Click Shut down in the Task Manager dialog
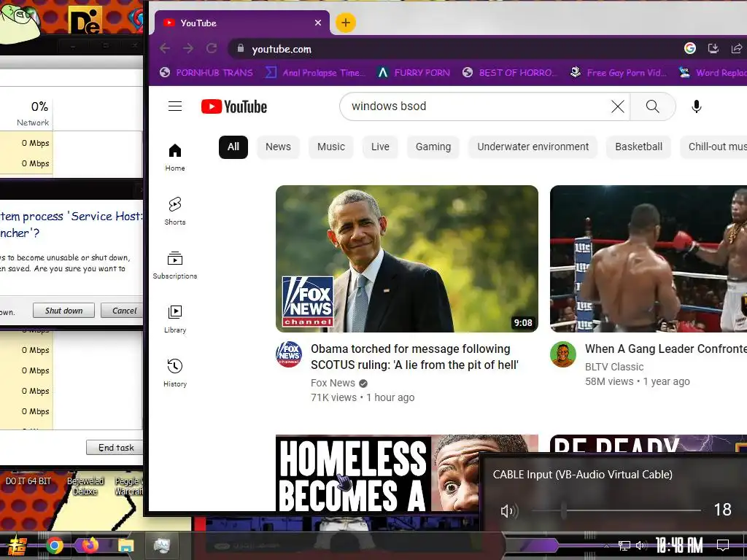 pyautogui.click(x=63, y=311)
